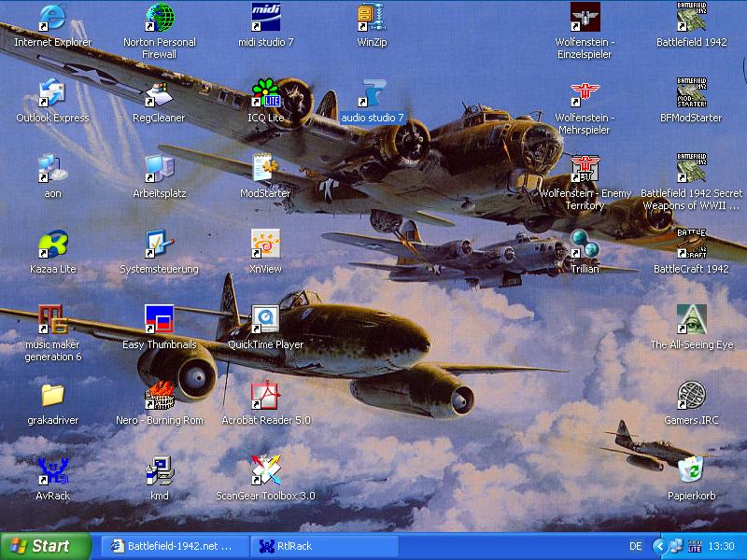Click the WinZip desktop shortcut
Screen dimensions: 747x560
tap(372, 18)
